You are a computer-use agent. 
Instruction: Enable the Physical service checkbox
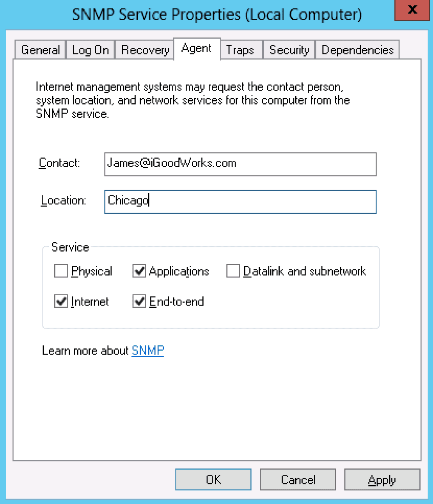(61, 271)
